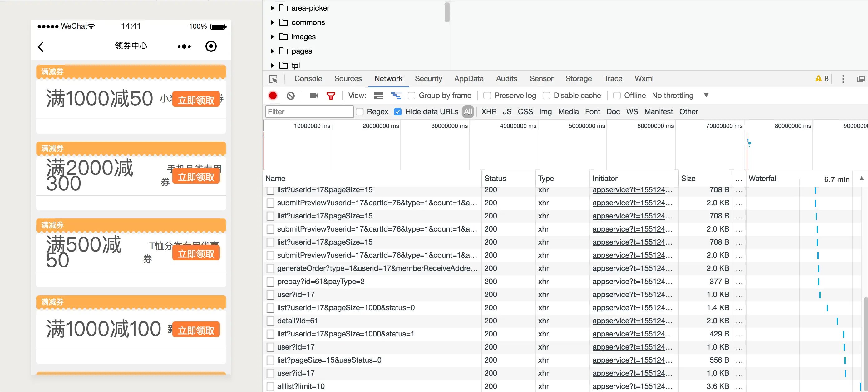Screen dimensions: 868x392
Task: Select the inspect element arrow icon
Action: [x=273, y=79]
